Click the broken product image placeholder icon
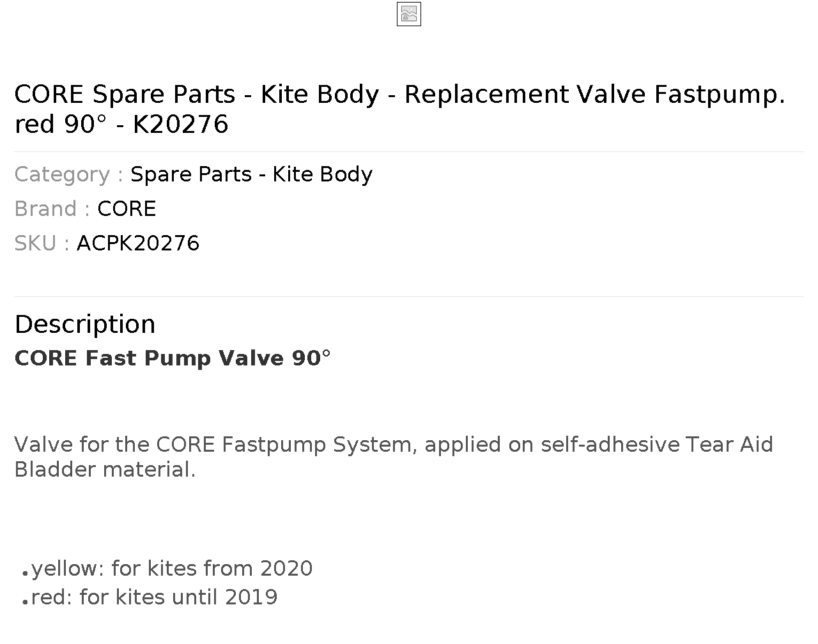 pyautogui.click(x=409, y=14)
